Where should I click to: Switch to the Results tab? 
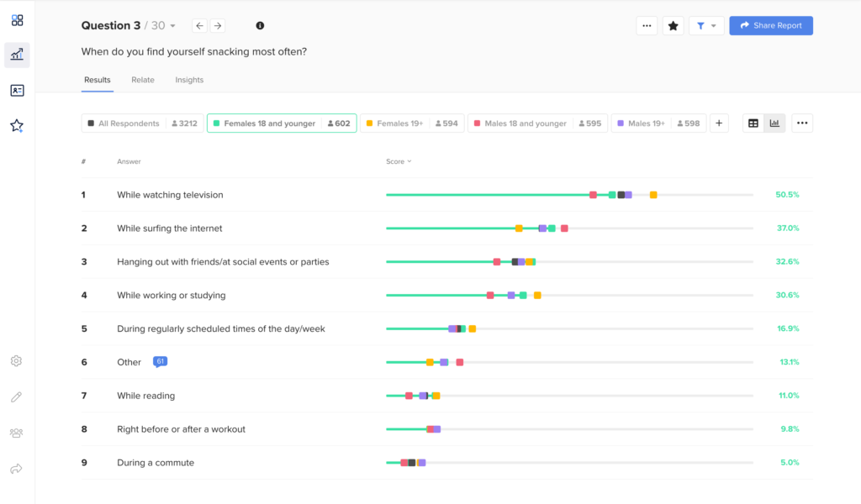pos(98,80)
